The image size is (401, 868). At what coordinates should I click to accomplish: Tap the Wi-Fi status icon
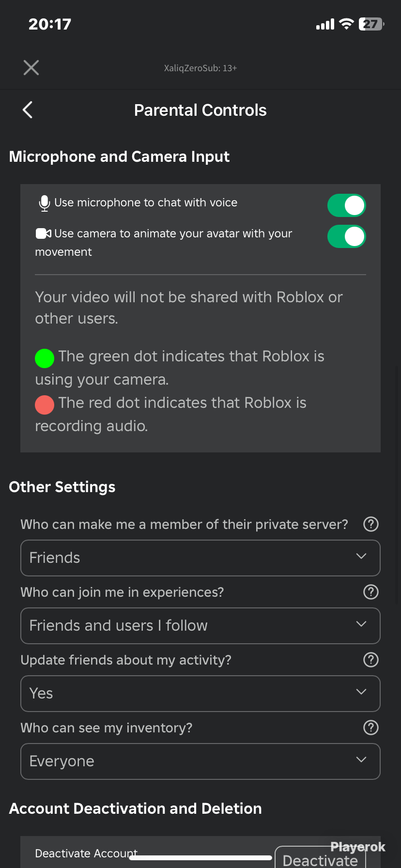coord(346,24)
